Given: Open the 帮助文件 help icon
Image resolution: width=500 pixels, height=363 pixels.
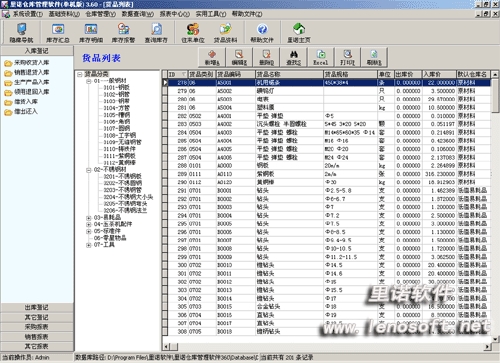Looking at the screenshot, I should [x=262, y=32].
